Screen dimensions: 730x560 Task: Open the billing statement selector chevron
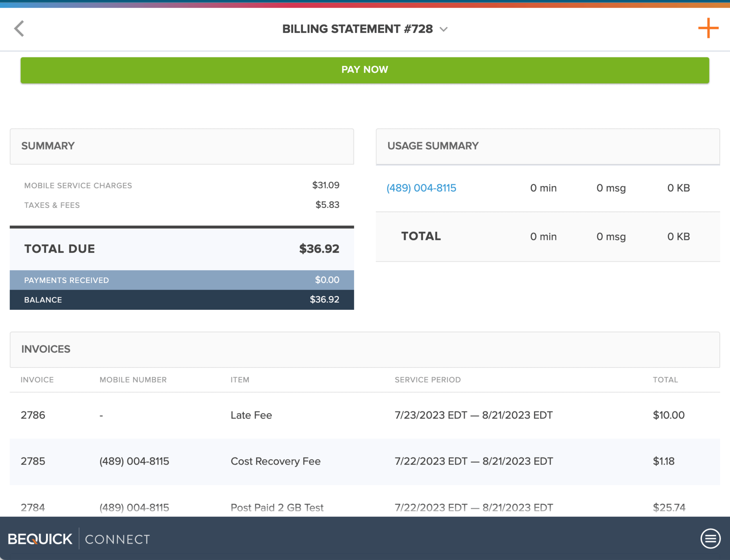(444, 29)
